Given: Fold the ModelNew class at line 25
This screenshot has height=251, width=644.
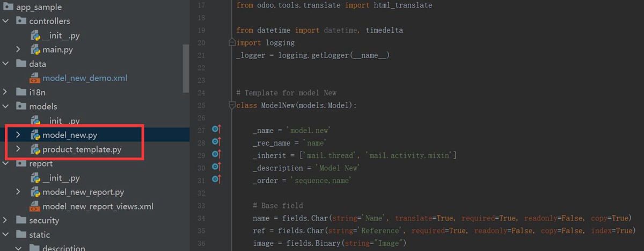Looking at the screenshot, I should tap(232, 105).
